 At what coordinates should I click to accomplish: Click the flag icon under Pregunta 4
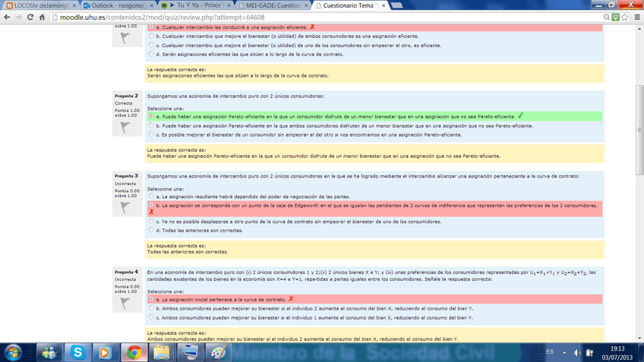[121, 302]
